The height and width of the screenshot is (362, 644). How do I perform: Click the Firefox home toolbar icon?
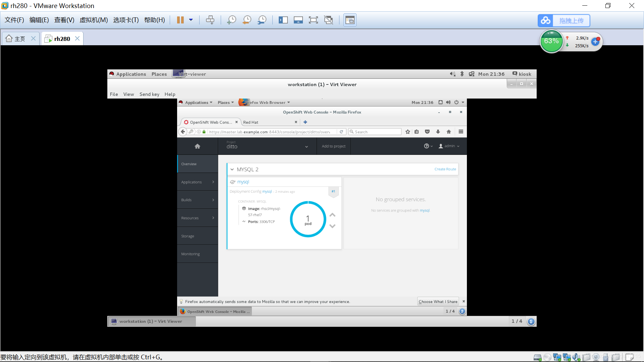point(449,132)
